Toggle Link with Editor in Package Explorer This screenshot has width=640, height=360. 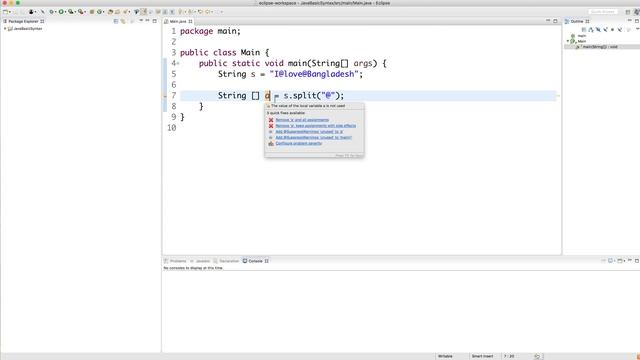point(123,21)
